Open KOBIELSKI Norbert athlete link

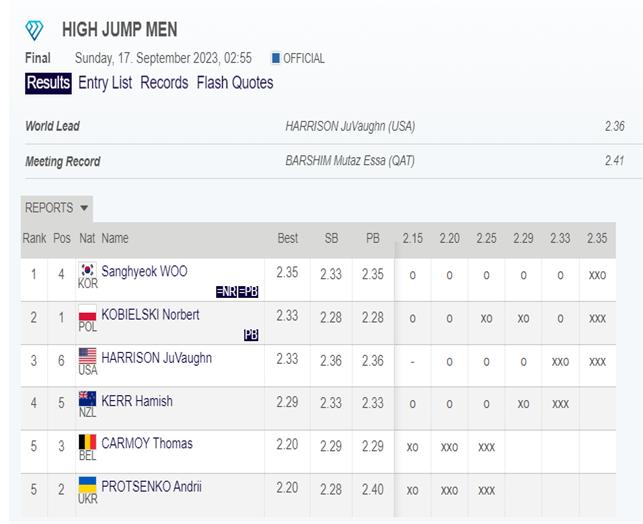[x=150, y=315]
